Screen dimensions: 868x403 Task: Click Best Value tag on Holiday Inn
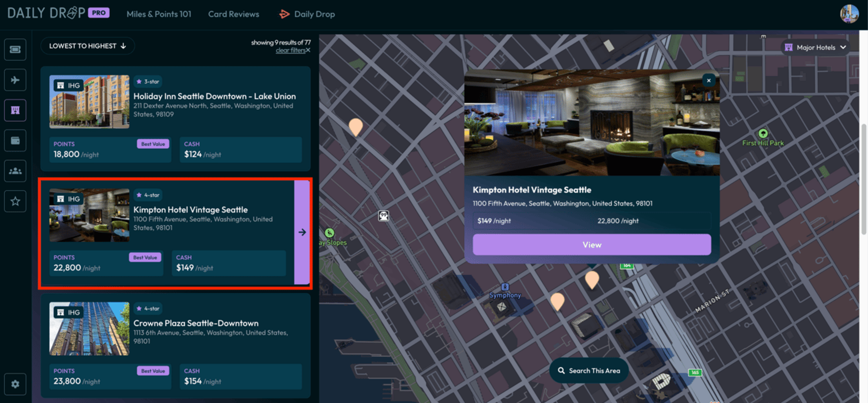pyautogui.click(x=153, y=144)
